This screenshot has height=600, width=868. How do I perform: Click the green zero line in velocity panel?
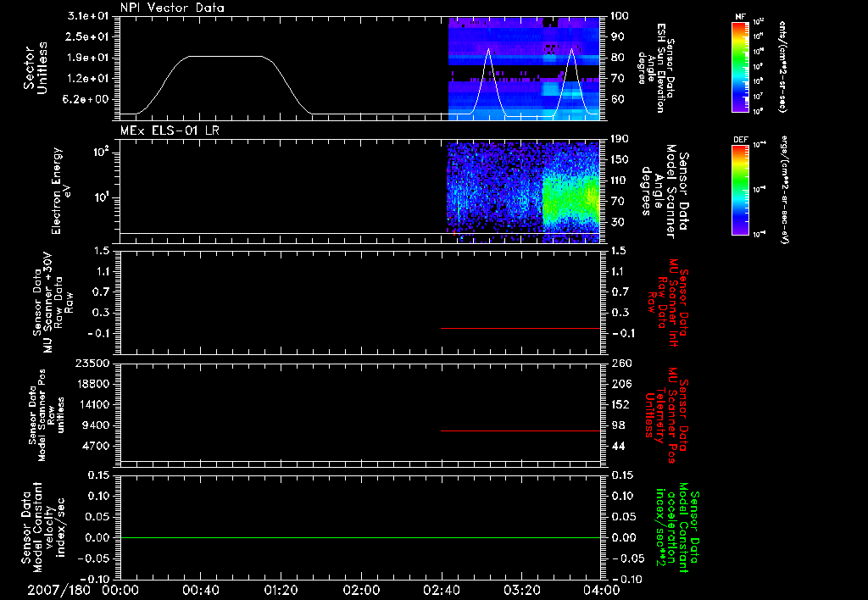(x=360, y=537)
